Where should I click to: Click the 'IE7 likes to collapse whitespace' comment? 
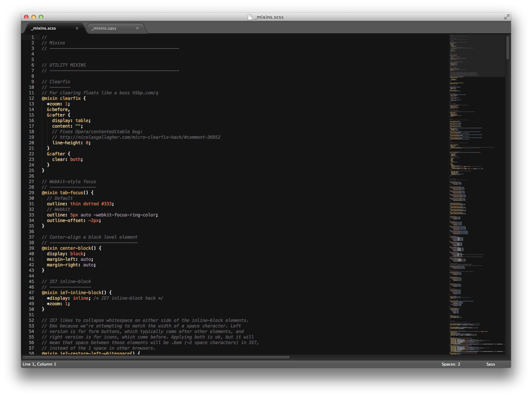coord(145,320)
